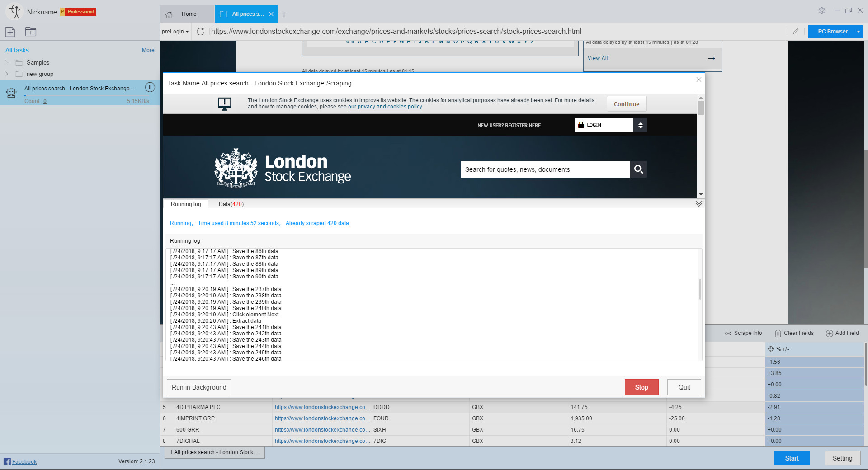Click the More link in sidebar
Image resolution: width=868 pixels, height=470 pixels.
148,50
